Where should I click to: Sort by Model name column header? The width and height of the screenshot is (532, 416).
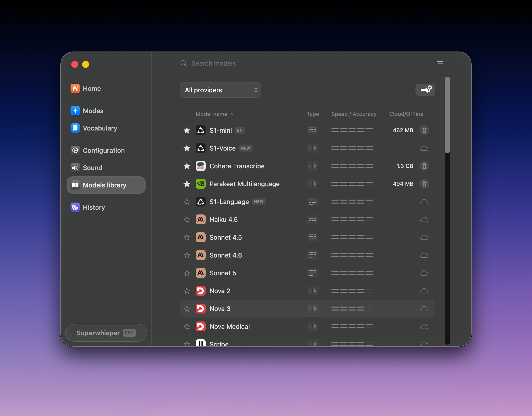tap(214, 114)
